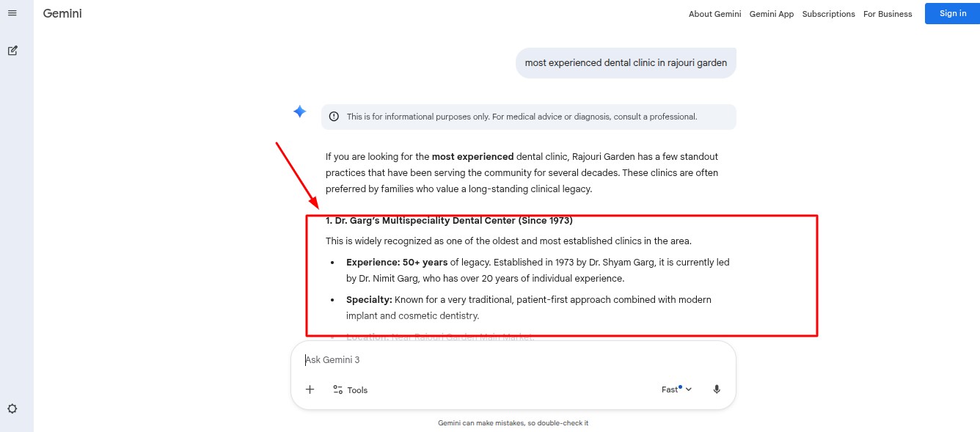Open the For Business link
Screen dimensions: 980x432
click(887, 14)
